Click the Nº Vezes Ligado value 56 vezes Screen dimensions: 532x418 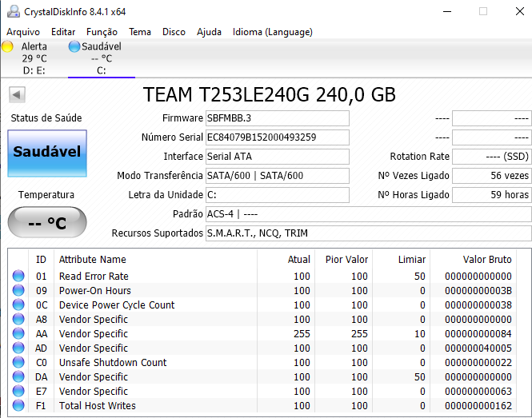(x=492, y=176)
